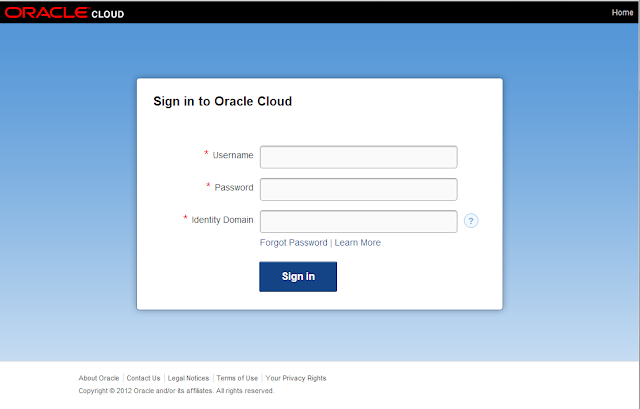Click the Sign In button
Viewport: 640px width, 409px height.
pos(298,277)
